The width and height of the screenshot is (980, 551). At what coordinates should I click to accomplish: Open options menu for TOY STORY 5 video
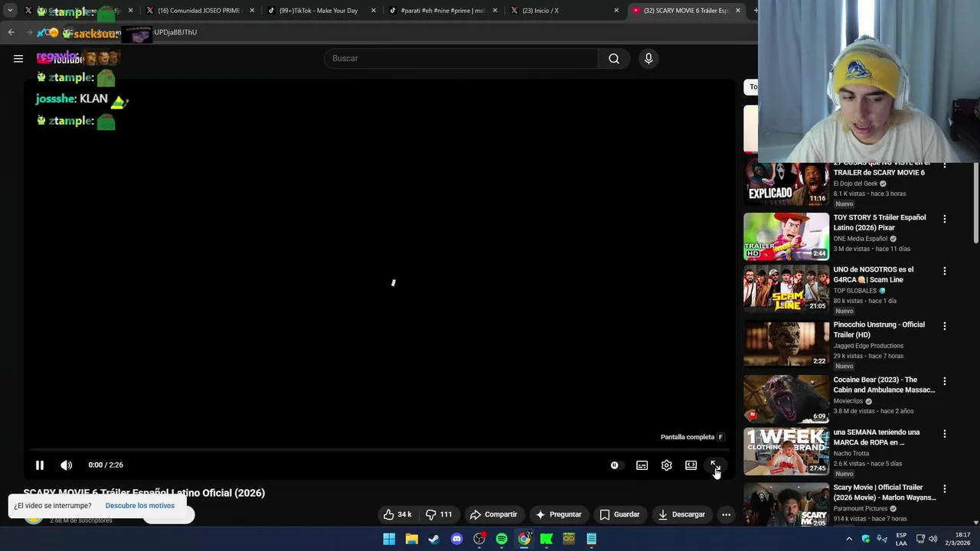pos(944,219)
